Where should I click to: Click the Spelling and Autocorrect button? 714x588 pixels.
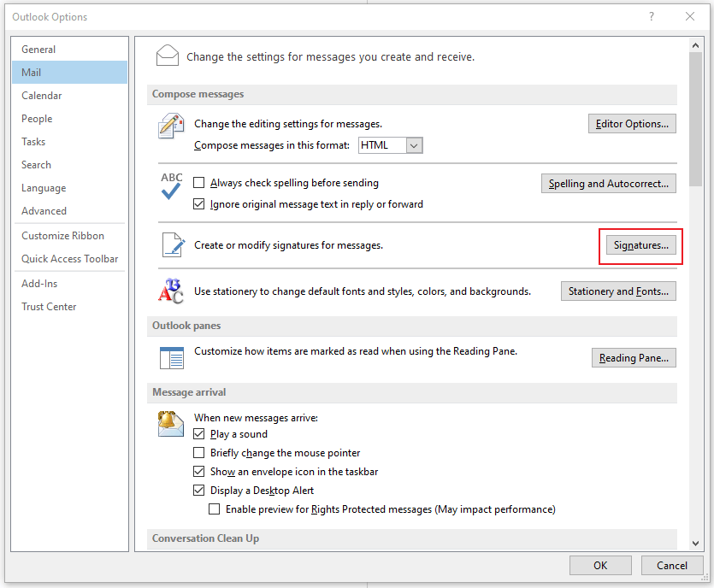pyautogui.click(x=608, y=183)
